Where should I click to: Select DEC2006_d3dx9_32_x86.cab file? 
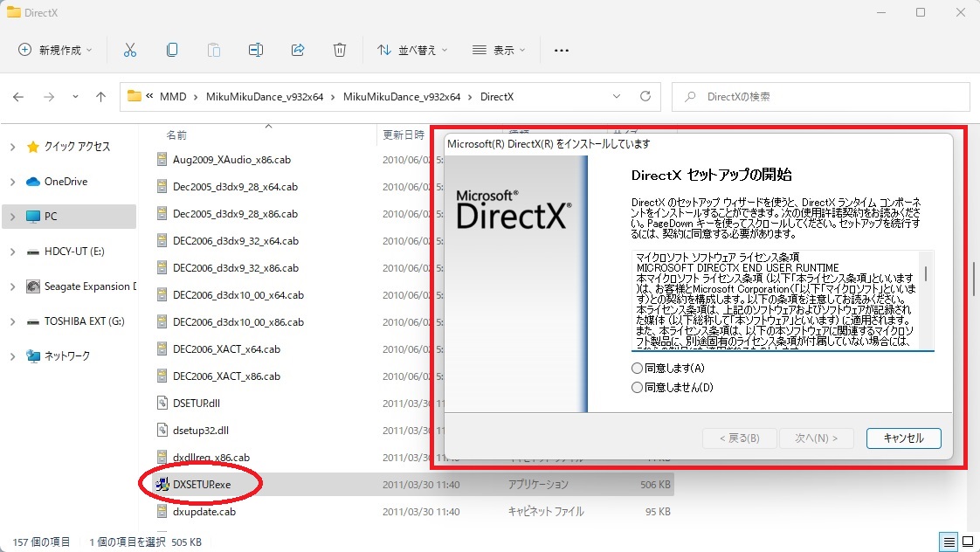236,267
